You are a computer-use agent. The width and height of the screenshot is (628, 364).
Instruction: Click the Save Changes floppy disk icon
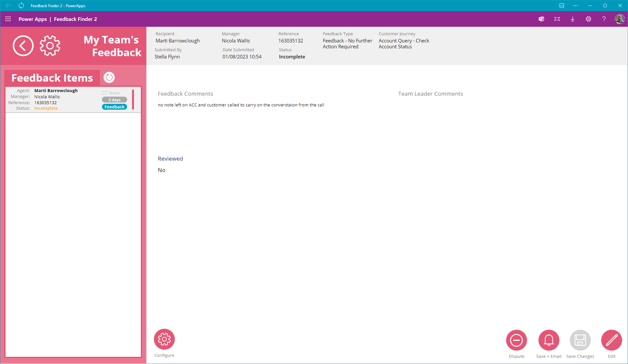[580, 340]
